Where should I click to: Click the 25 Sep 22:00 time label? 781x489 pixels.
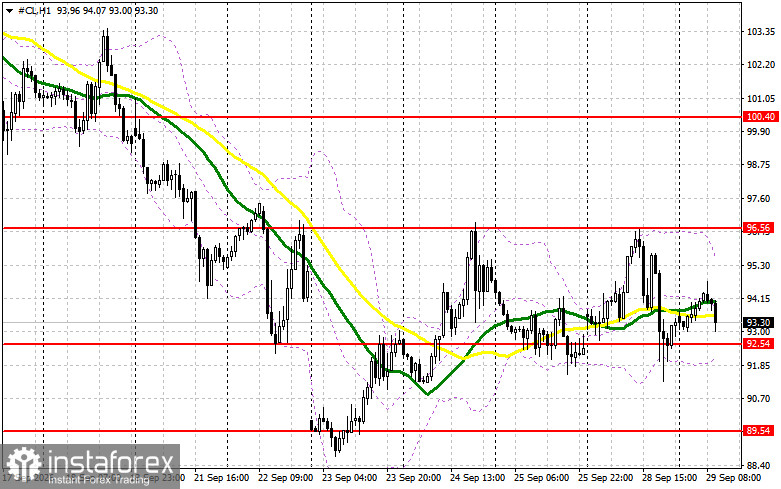tap(605, 478)
